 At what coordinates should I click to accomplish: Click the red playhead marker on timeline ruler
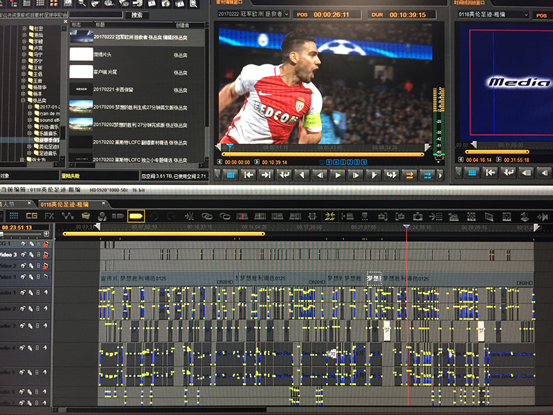(407, 226)
